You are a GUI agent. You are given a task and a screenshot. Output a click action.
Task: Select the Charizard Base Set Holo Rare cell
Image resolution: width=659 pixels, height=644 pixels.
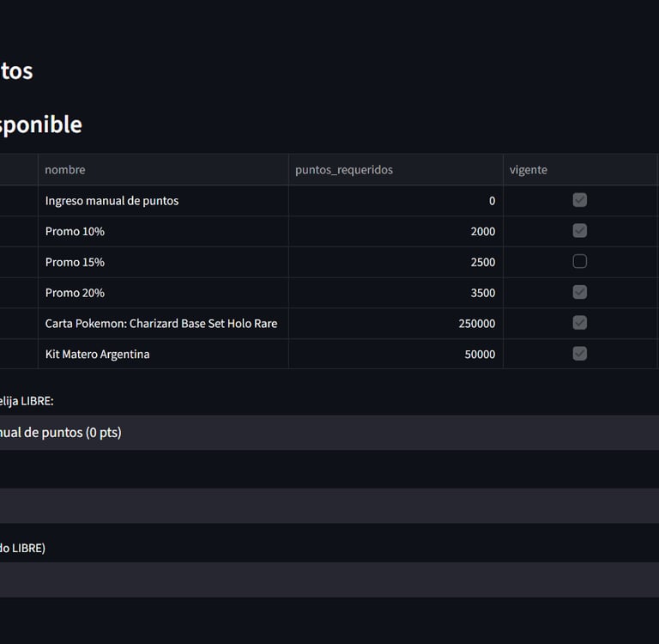point(163,324)
